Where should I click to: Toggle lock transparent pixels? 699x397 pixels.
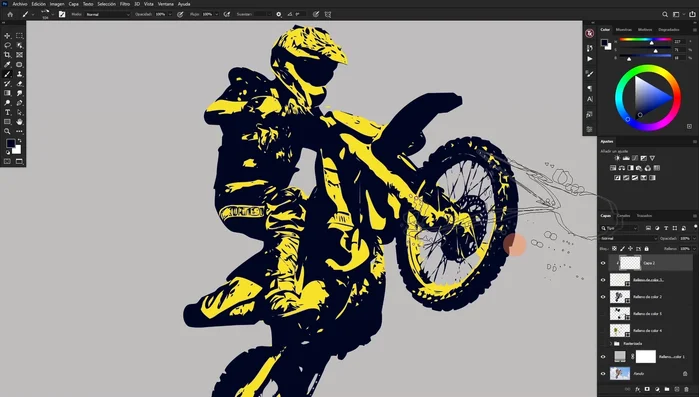tap(614, 249)
